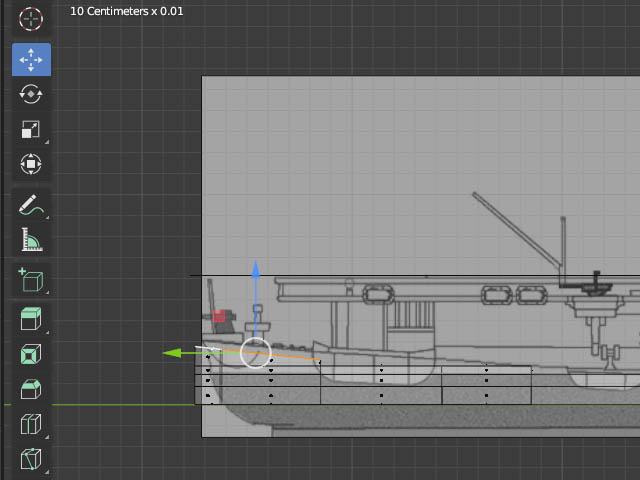Select the Knife tool
The image size is (640, 480).
click(31, 458)
